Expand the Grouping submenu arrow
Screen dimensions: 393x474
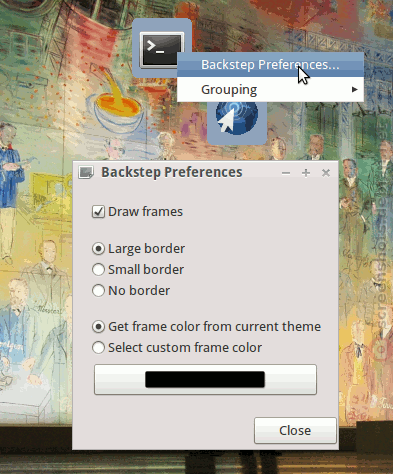[355, 89]
